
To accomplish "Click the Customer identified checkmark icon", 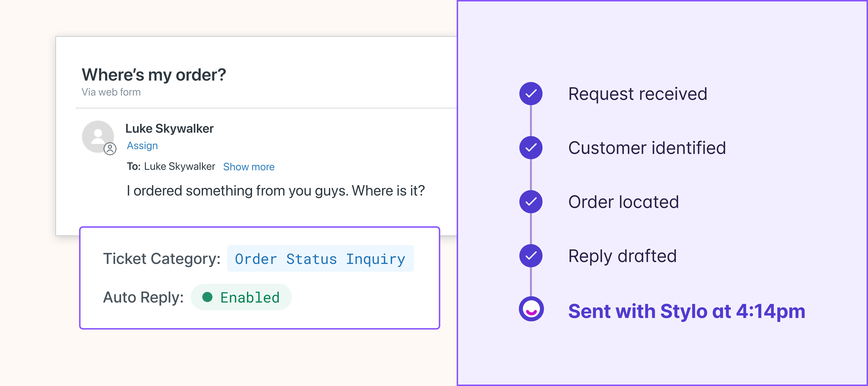I will tap(531, 148).
